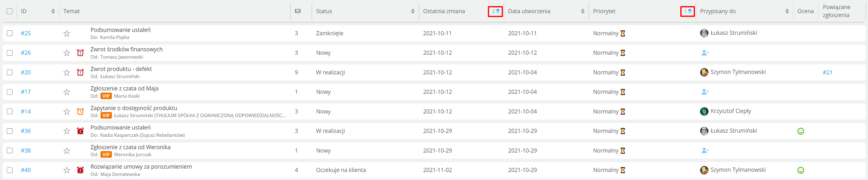Click subject 'Zwrot produktu - defekt'

point(121,69)
